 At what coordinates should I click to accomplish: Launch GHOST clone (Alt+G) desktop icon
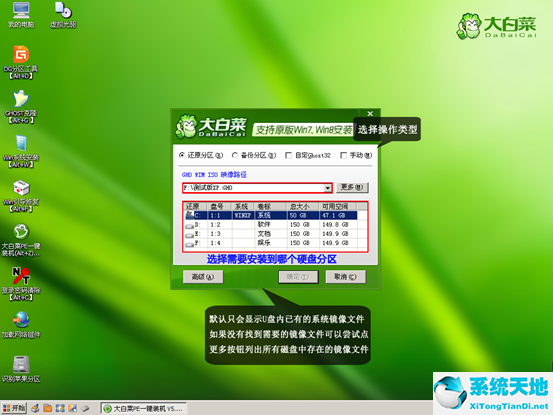coord(21,107)
